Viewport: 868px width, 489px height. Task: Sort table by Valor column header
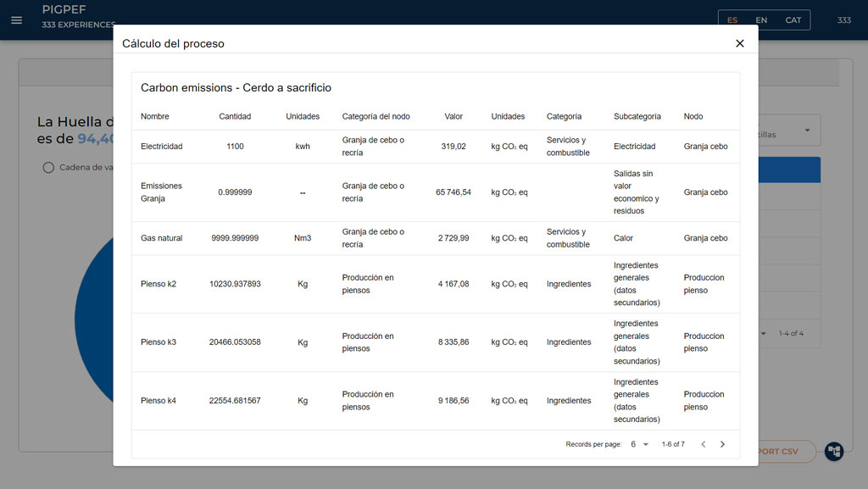[x=453, y=116]
